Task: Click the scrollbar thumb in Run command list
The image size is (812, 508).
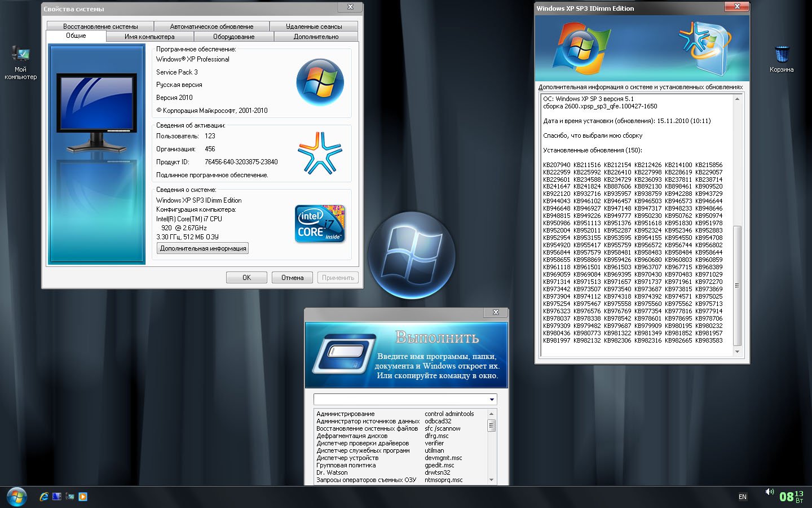Action: pos(491,426)
